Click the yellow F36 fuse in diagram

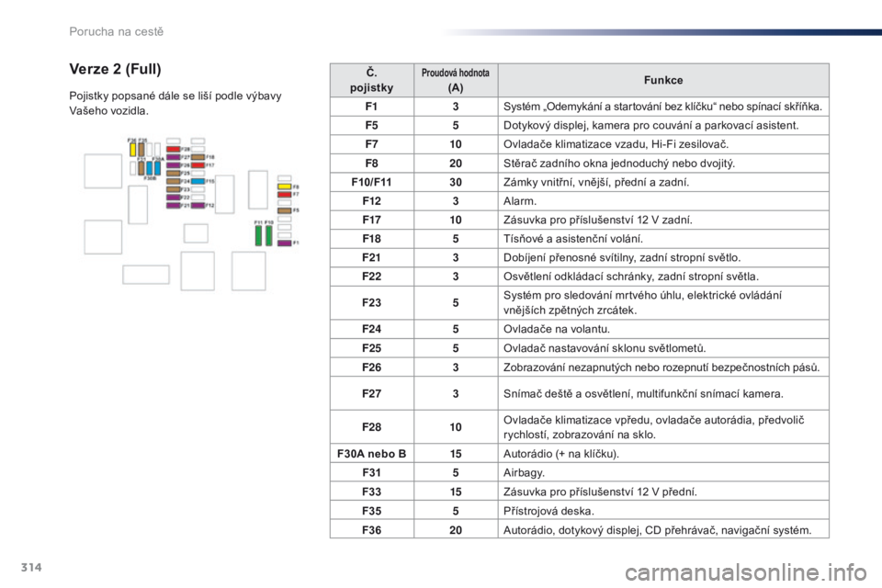click(132, 150)
